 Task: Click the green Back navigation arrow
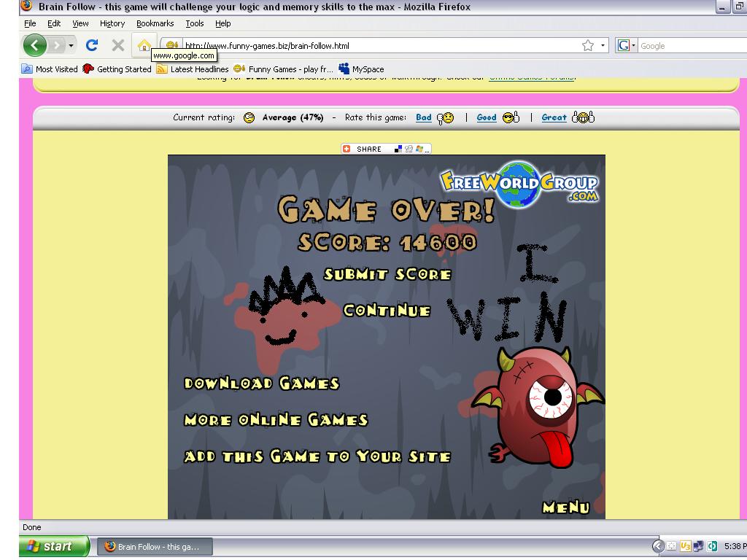35,46
